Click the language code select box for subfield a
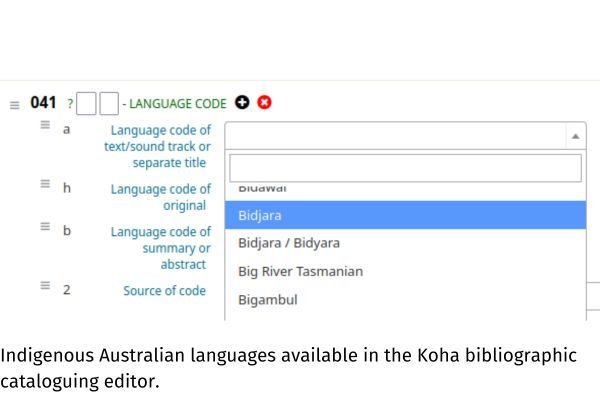The height and width of the screenshot is (400, 600). [x=405, y=136]
